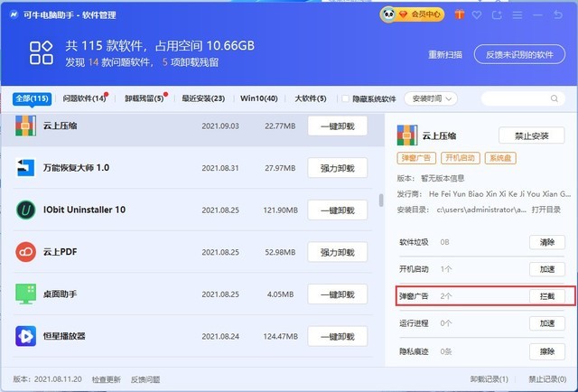Click the 2021.09.03 install date
The width and height of the screenshot is (578, 392).
pyautogui.click(x=220, y=126)
